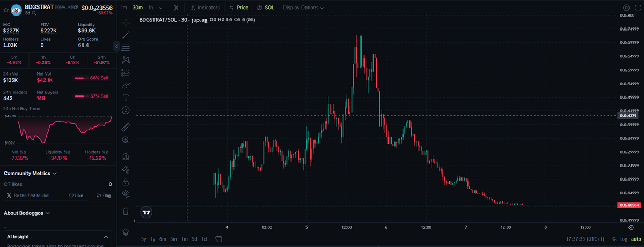This screenshot has width=644, height=247.
Task: Enter fullscreen chart mode
Action: point(638,8)
